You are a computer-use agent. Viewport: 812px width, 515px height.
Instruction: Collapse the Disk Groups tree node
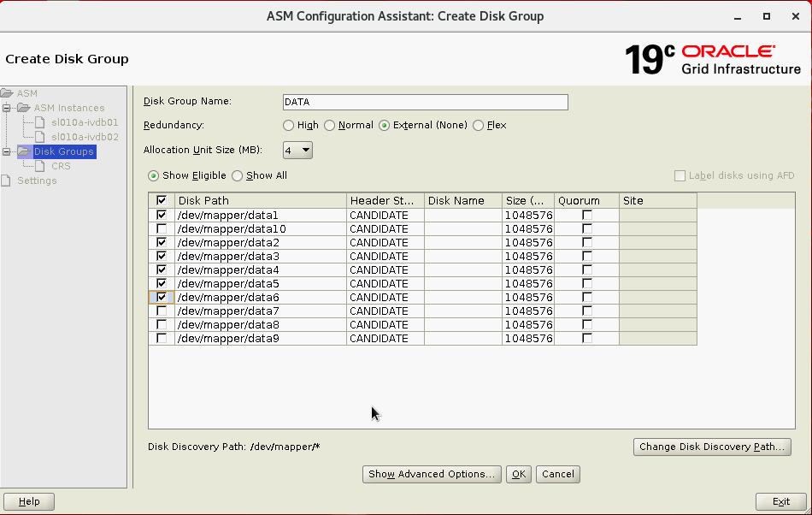(x=7, y=151)
